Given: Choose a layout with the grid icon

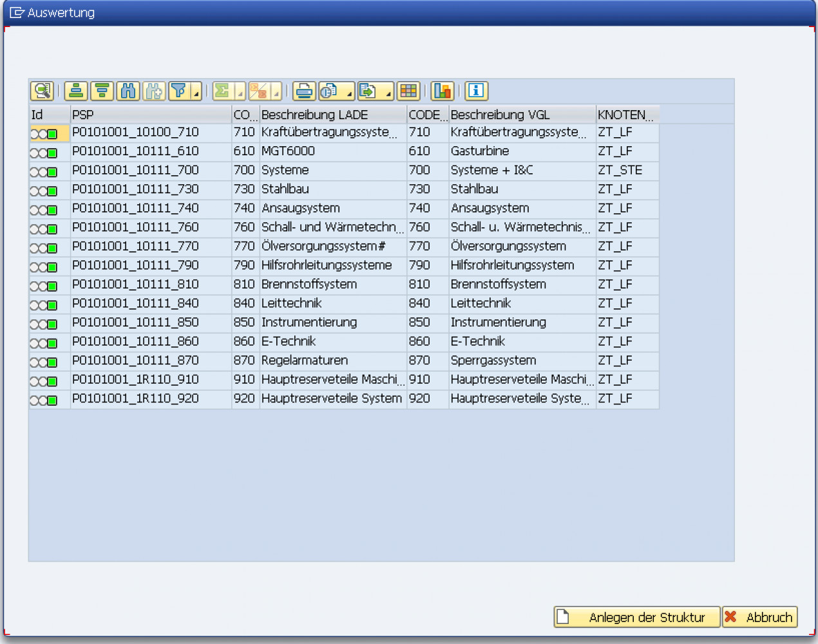Looking at the screenshot, I should pyautogui.click(x=408, y=91).
